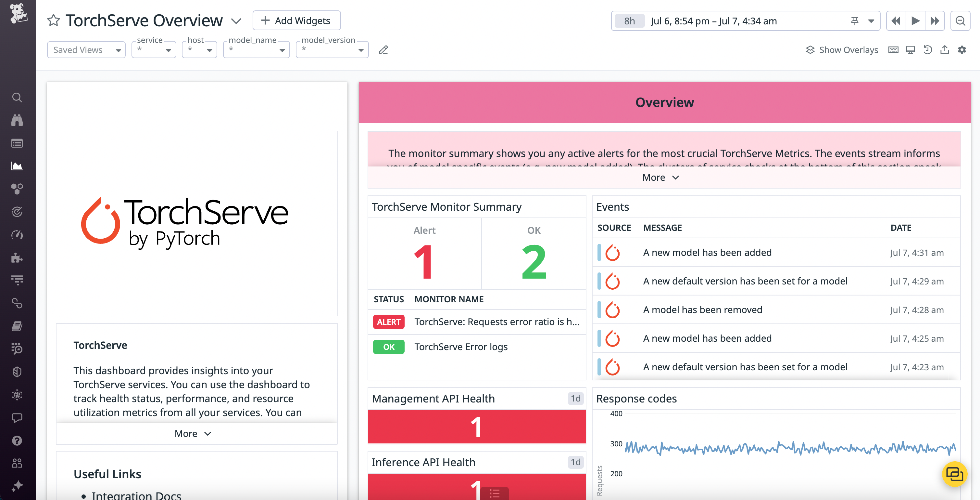Click the dashboard settings gear icon

point(962,49)
